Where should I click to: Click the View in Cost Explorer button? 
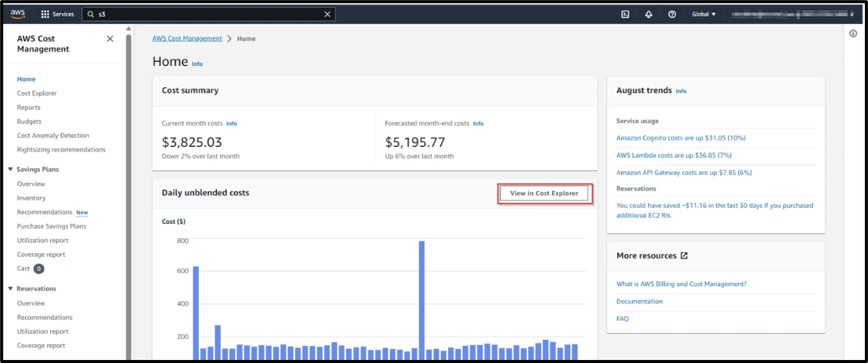pos(544,193)
